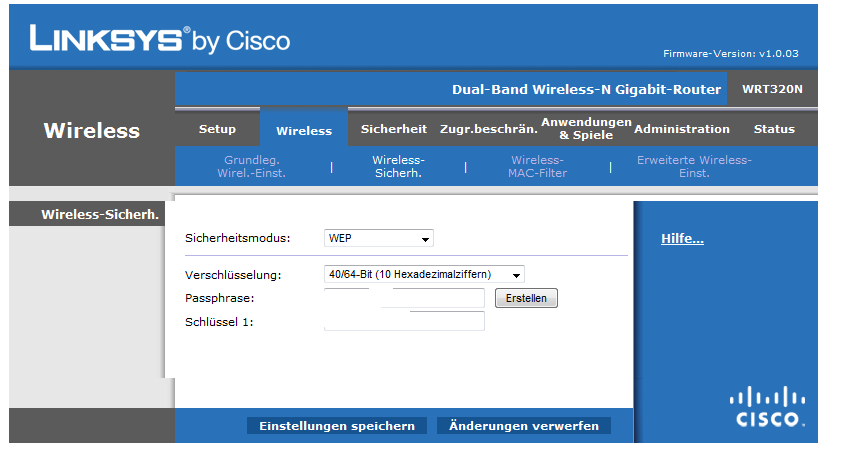Image resolution: width=844 pixels, height=458 pixels.
Task: Click the Linksys by Cisco logo
Action: click(160, 39)
